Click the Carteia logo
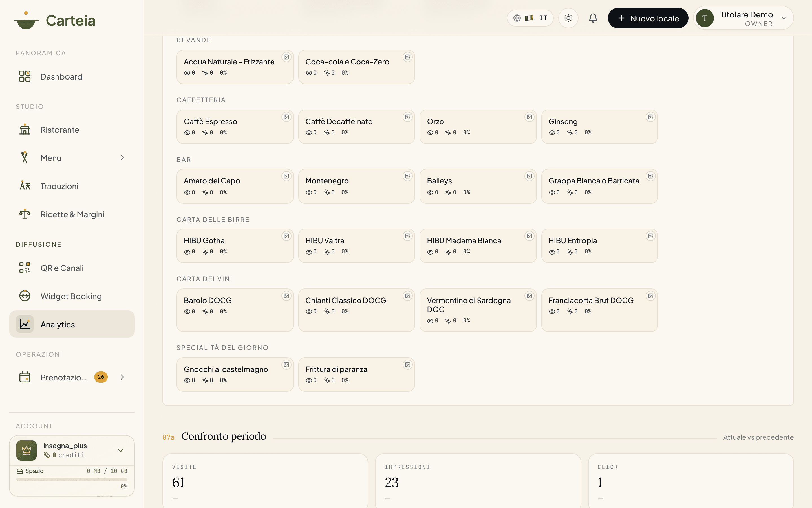This screenshot has height=508, width=812. (54, 21)
